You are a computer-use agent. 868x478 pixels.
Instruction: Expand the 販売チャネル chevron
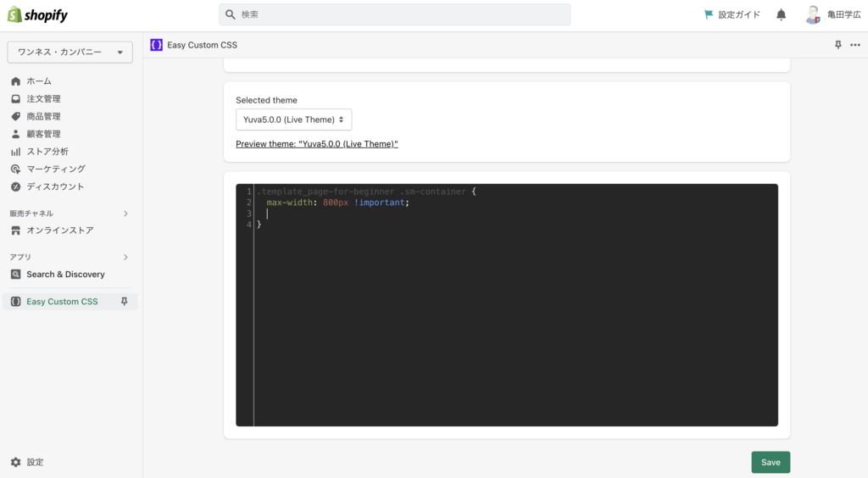pos(125,214)
